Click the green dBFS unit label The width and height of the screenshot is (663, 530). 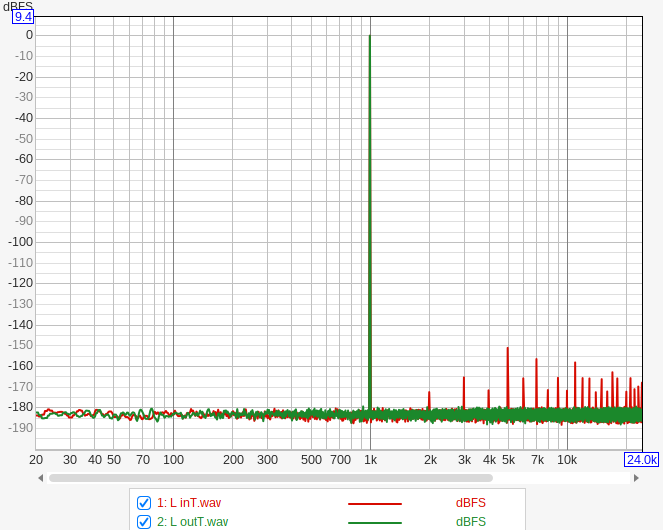coord(471,522)
